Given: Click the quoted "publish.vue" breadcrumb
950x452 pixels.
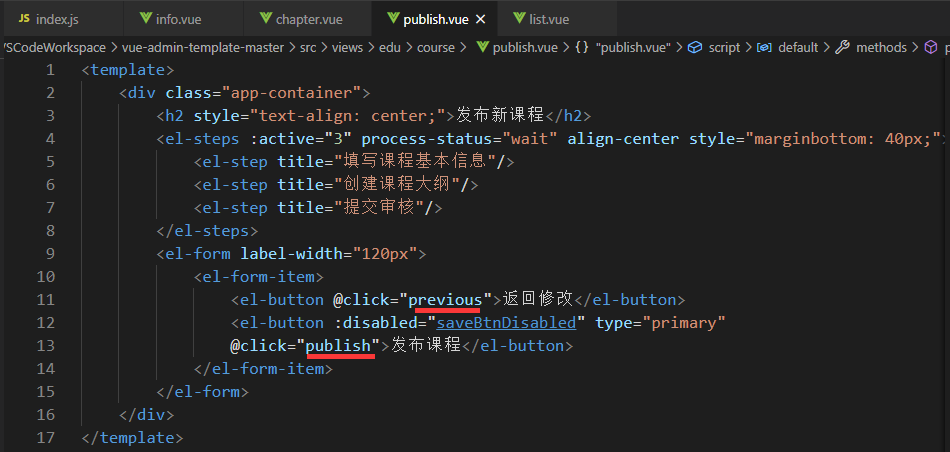Looking at the screenshot, I should coord(634,47).
